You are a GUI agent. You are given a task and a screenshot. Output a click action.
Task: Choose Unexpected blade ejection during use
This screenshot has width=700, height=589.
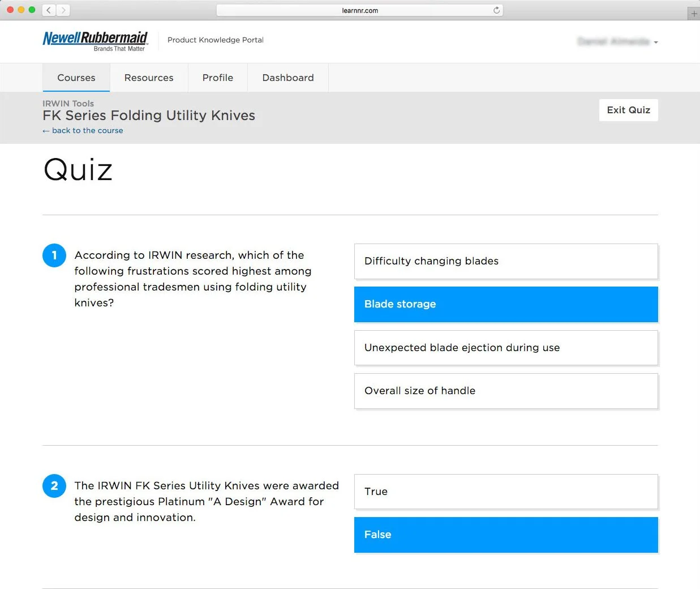pos(506,348)
